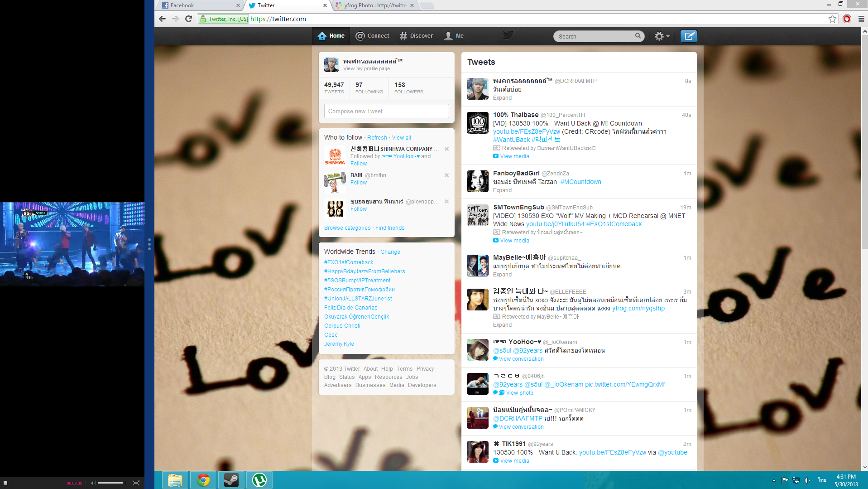Image resolution: width=868 pixels, height=489 pixels.
Task: Click the Twitter bird logo in navbar
Action: point(508,35)
